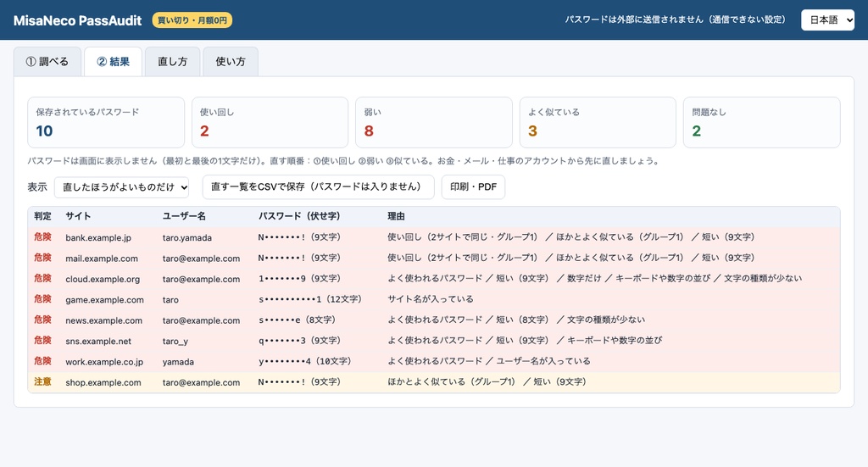Click the password display explanation note
The image size is (868, 467).
point(343,161)
